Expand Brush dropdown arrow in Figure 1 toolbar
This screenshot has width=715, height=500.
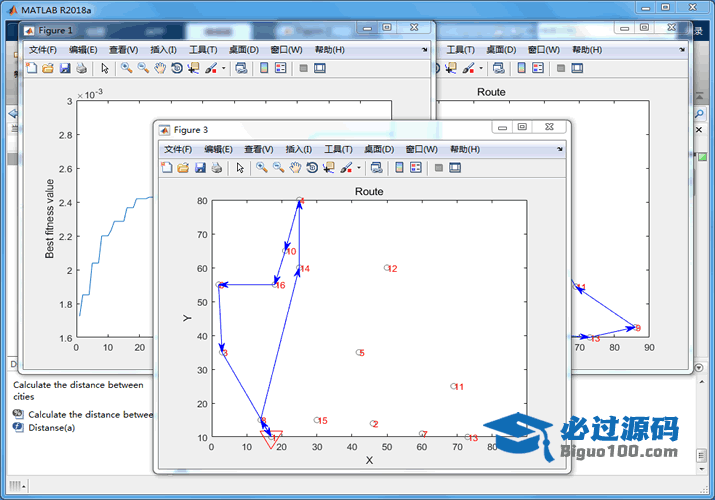tap(224, 68)
